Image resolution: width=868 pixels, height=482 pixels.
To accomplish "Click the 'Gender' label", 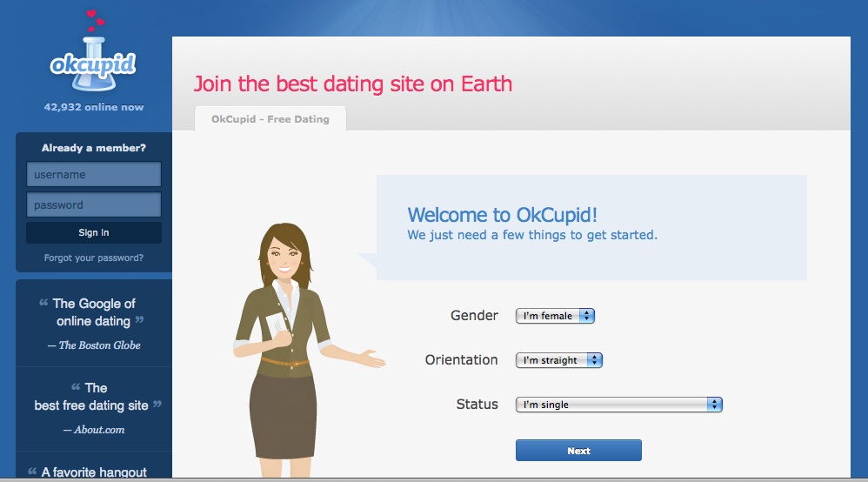I will (x=474, y=315).
